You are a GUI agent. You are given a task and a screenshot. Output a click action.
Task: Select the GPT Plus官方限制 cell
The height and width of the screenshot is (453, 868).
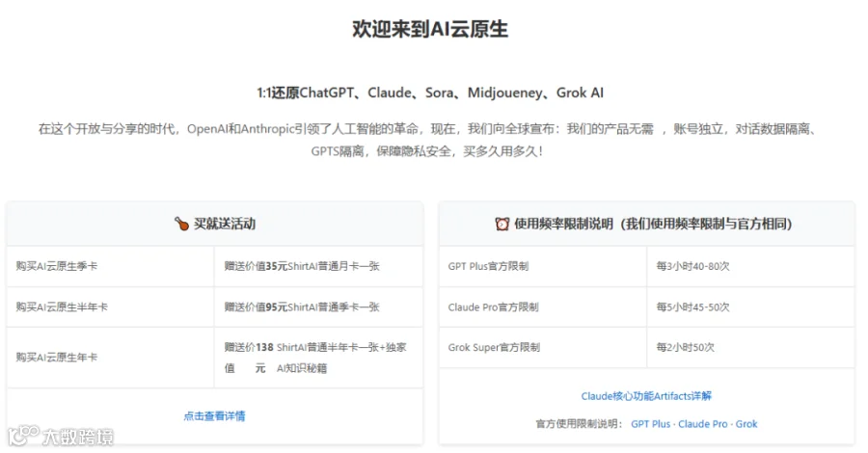[x=542, y=266]
